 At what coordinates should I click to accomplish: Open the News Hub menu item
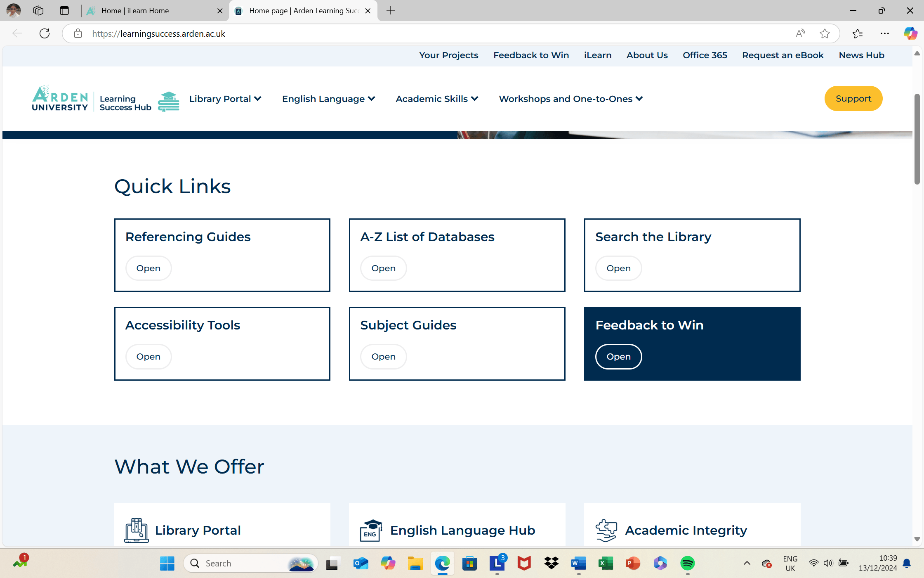coord(861,55)
